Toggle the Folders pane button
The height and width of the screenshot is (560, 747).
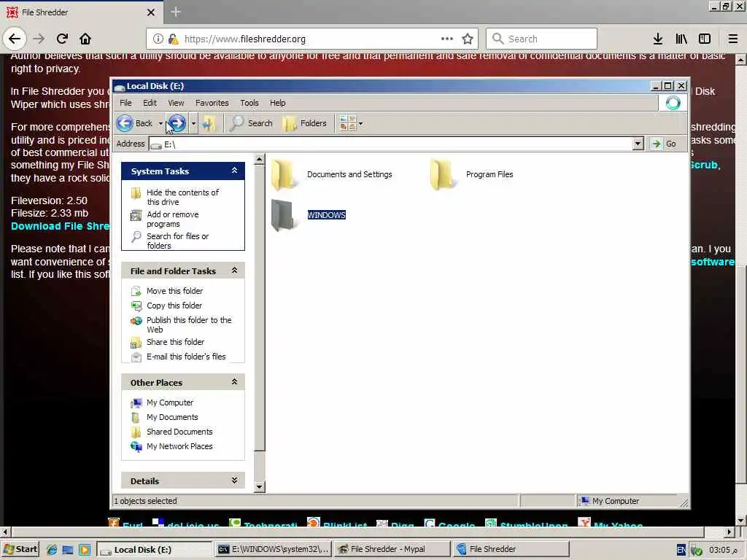click(x=305, y=123)
